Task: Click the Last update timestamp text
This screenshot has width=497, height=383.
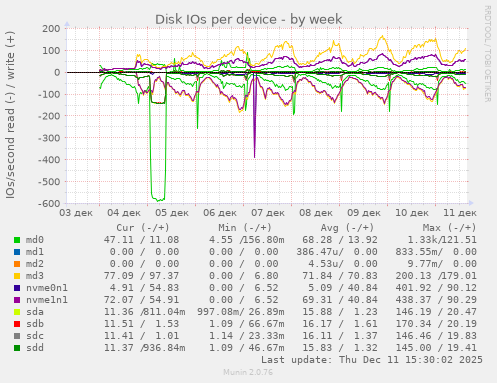Action: (x=372, y=360)
